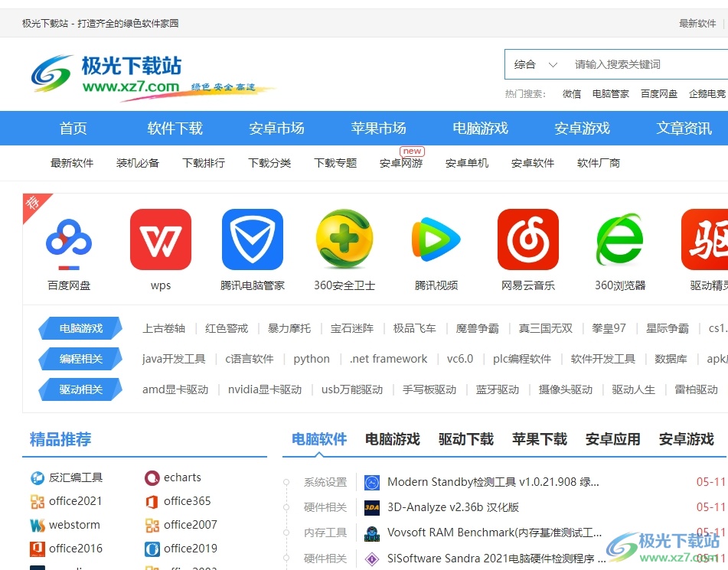Click the Vovsoft RAM Benchmark icon
The width and height of the screenshot is (728, 570).
pos(372,533)
